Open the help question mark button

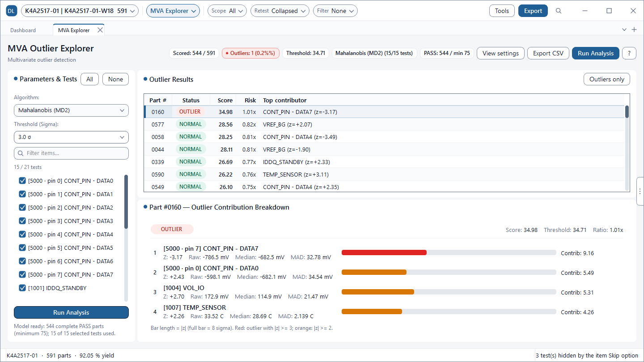pos(629,53)
